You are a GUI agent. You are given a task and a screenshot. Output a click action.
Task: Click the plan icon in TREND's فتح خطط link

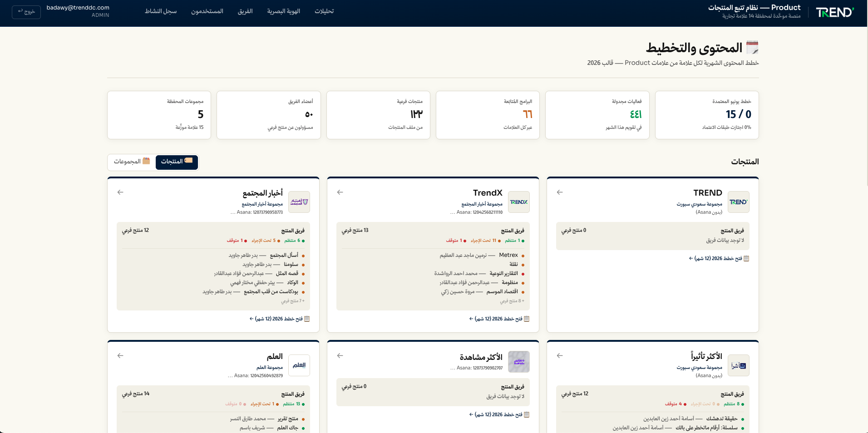pos(746,258)
